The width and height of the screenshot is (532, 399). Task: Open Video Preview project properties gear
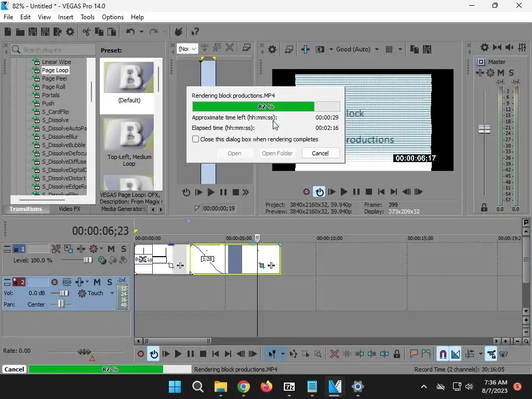click(x=272, y=49)
